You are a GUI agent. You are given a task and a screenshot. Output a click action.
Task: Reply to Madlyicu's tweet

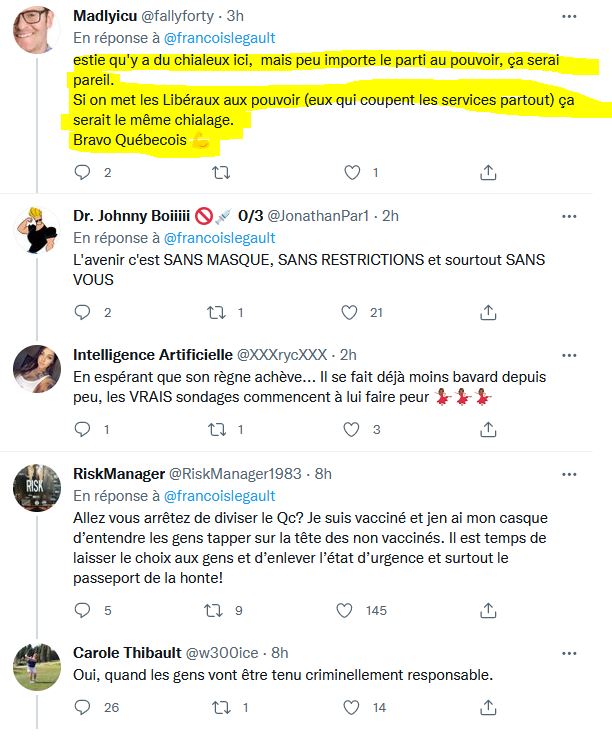(x=83, y=173)
